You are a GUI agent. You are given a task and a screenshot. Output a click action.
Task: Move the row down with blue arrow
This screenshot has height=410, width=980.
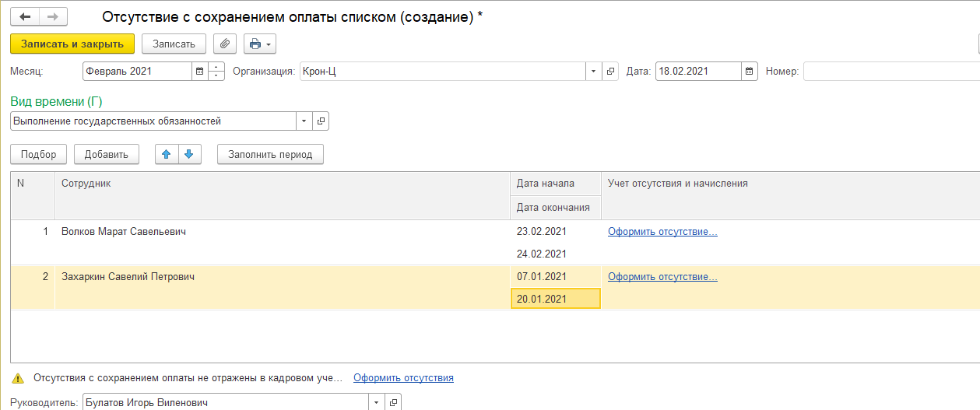(189, 154)
